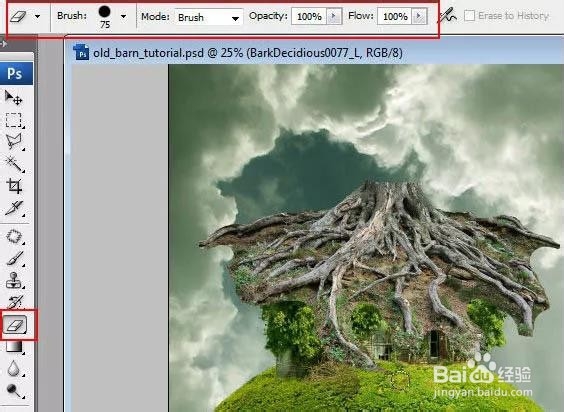Click the old_barn_tutorial.psd document title
Viewport: 564px width, 412px height.
pyautogui.click(x=248, y=53)
